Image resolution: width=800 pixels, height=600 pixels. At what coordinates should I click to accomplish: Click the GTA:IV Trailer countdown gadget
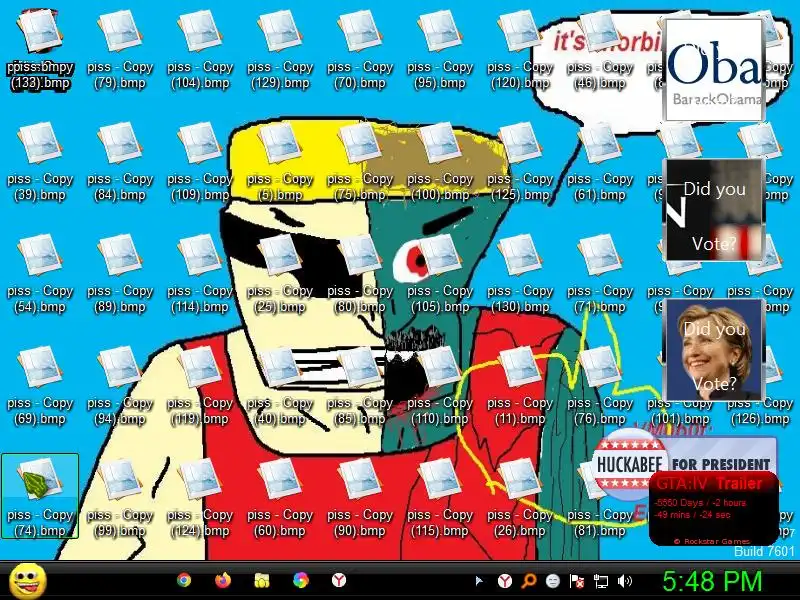(x=714, y=508)
